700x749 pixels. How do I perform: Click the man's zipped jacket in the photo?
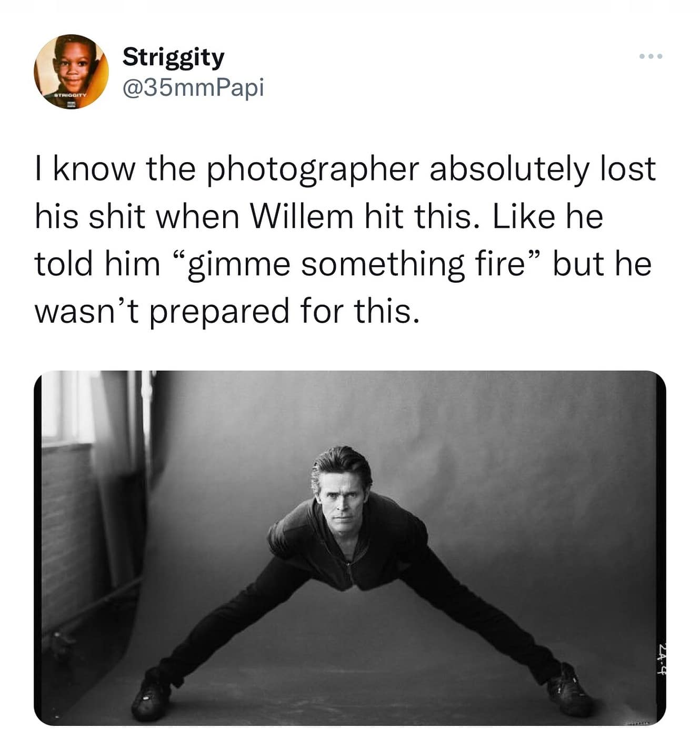click(x=347, y=547)
